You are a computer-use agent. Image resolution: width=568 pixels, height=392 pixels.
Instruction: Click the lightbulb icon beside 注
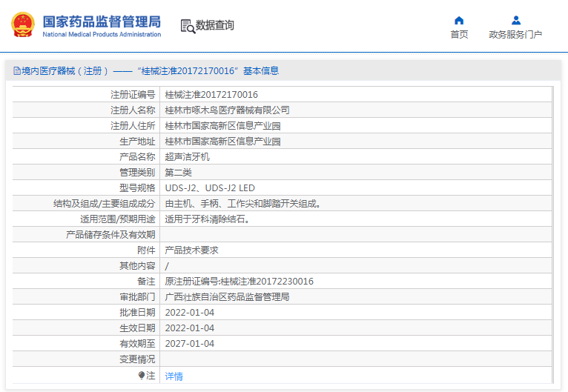(x=142, y=376)
